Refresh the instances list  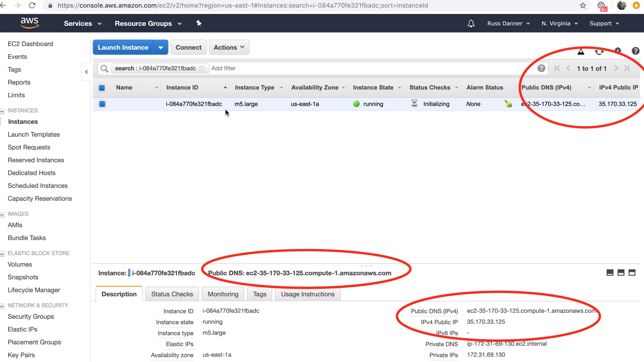click(x=599, y=52)
